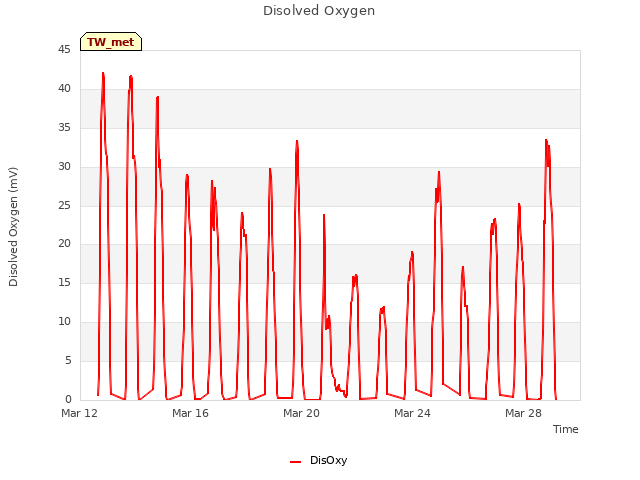
Task: Click the highest peak near 42 mV
Action: pos(103,73)
